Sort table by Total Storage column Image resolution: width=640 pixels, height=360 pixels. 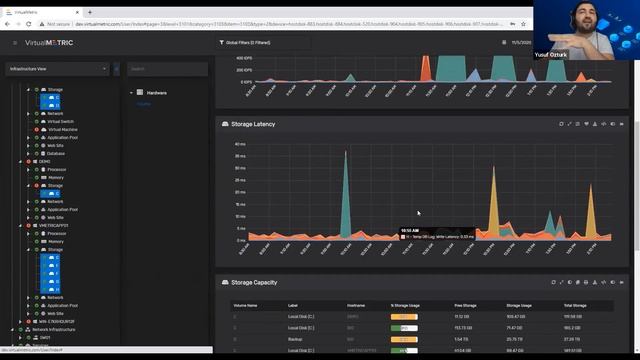click(575, 306)
